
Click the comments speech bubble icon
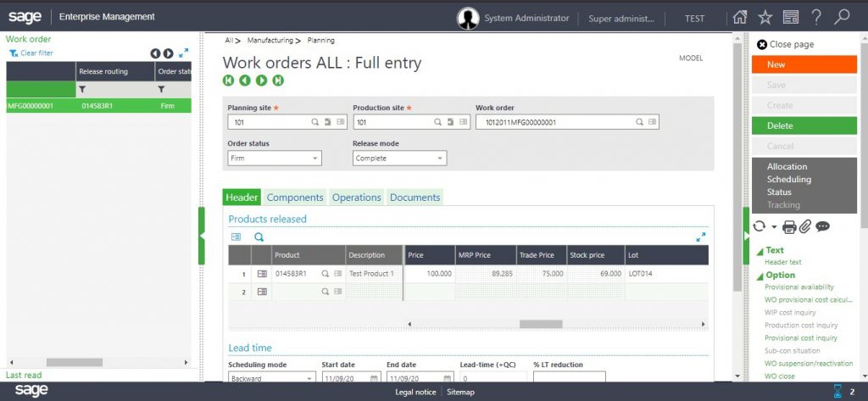822,226
